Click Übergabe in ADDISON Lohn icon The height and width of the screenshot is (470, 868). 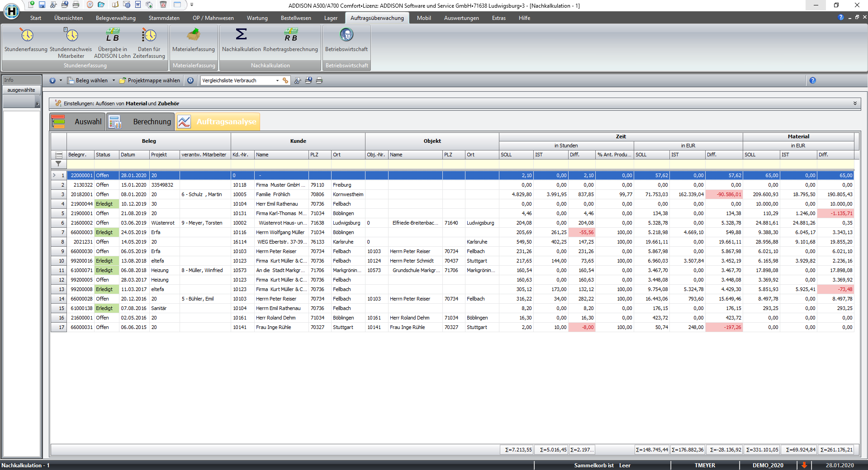(112, 40)
